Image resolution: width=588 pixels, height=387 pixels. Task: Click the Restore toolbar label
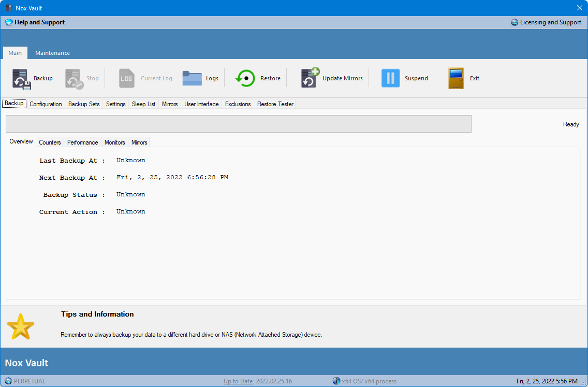tap(270, 78)
